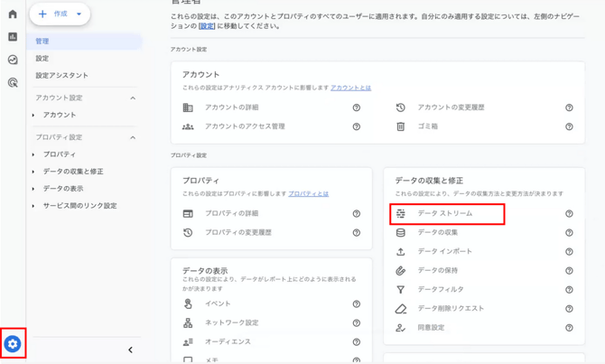605x364 pixels.
Task: Open the Advertising icon in left rail
Action: tap(13, 82)
